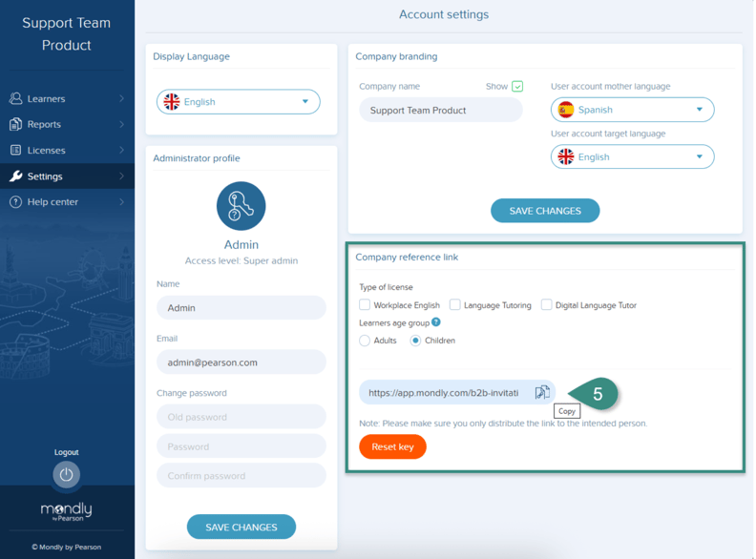Toggle the Show company name checkbox

tap(517, 87)
